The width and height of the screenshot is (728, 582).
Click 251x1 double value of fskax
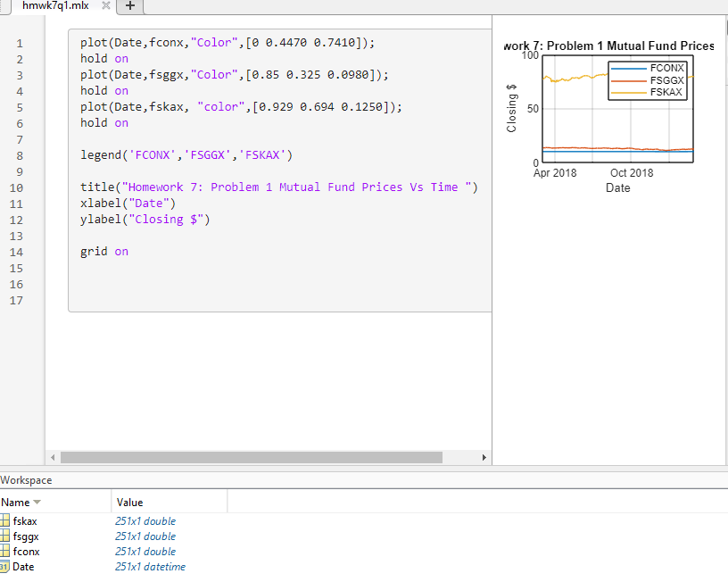point(145,521)
